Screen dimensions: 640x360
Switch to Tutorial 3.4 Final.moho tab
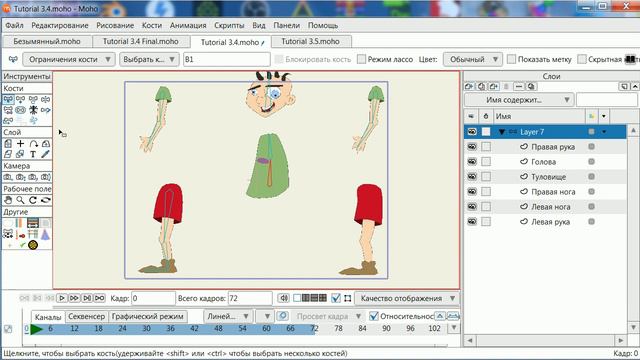pos(141,41)
